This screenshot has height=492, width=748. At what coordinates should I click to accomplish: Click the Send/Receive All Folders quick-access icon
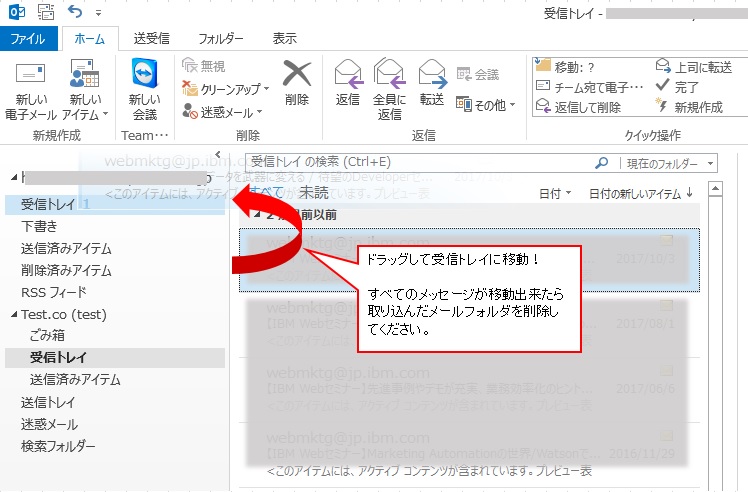[x=46, y=12]
